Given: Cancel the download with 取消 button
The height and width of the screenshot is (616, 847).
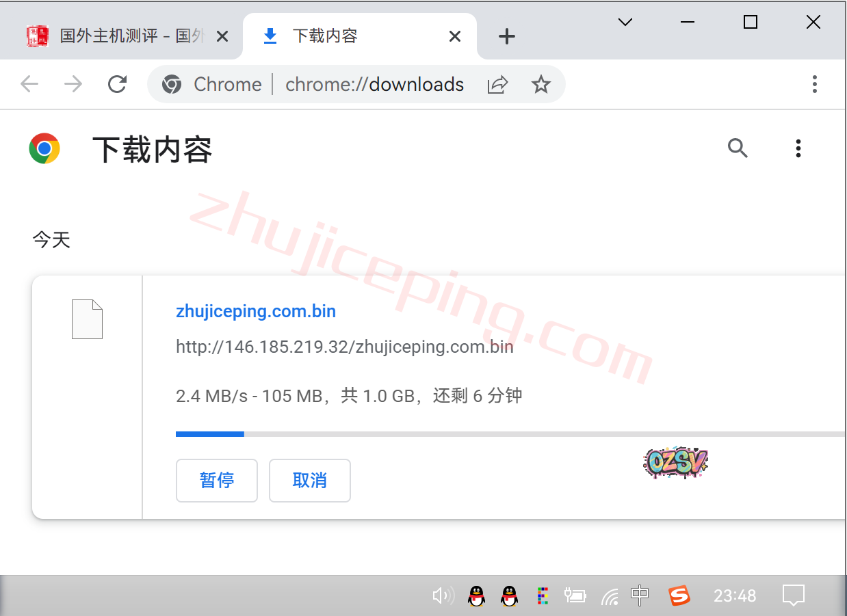Looking at the screenshot, I should coord(309,481).
